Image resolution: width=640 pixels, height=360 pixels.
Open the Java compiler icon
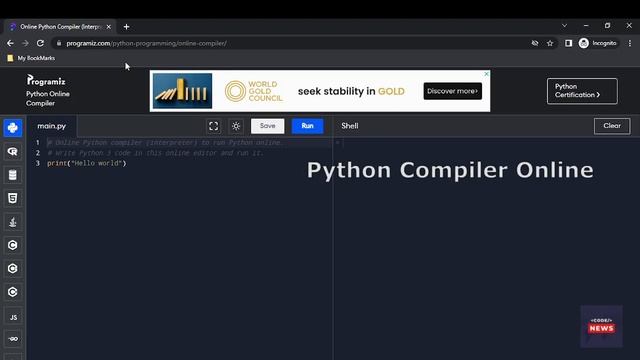pyautogui.click(x=13, y=222)
